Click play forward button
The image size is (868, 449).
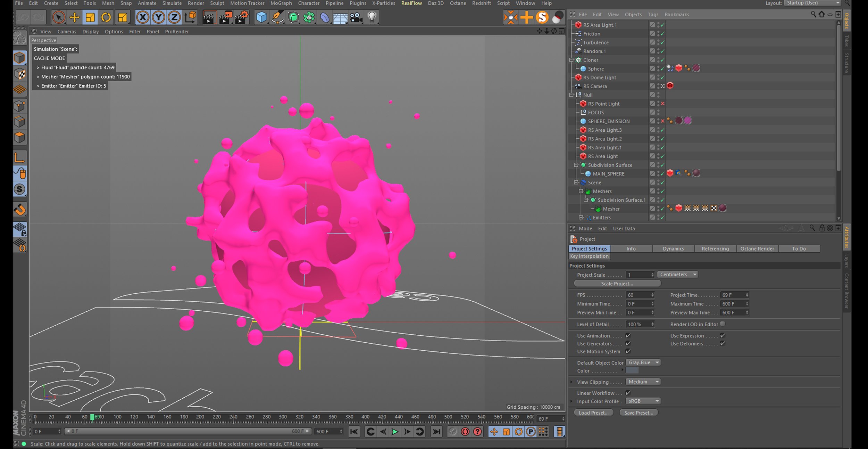395,432
